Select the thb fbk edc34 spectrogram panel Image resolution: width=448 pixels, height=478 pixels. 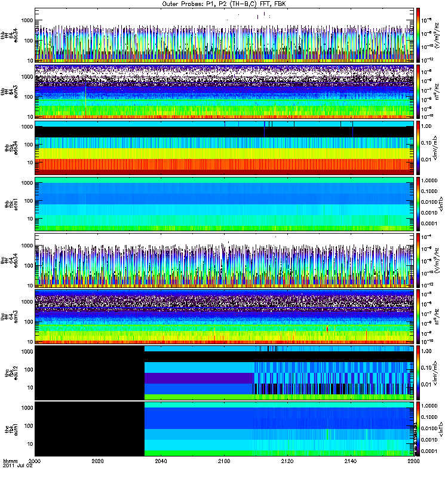click(x=225, y=148)
